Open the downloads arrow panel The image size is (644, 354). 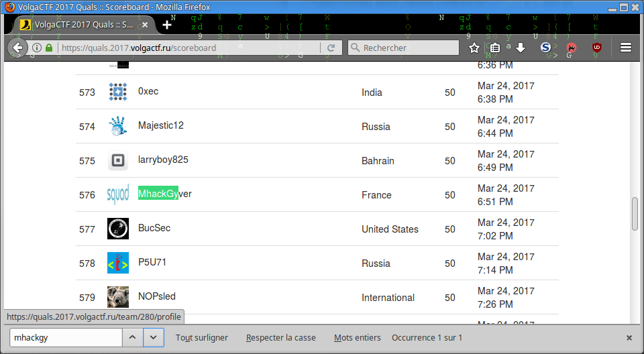point(521,48)
